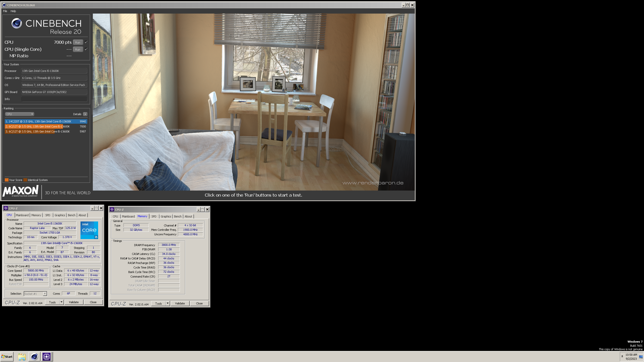
Task: Click the action center tray icon
Action: point(641,357)
